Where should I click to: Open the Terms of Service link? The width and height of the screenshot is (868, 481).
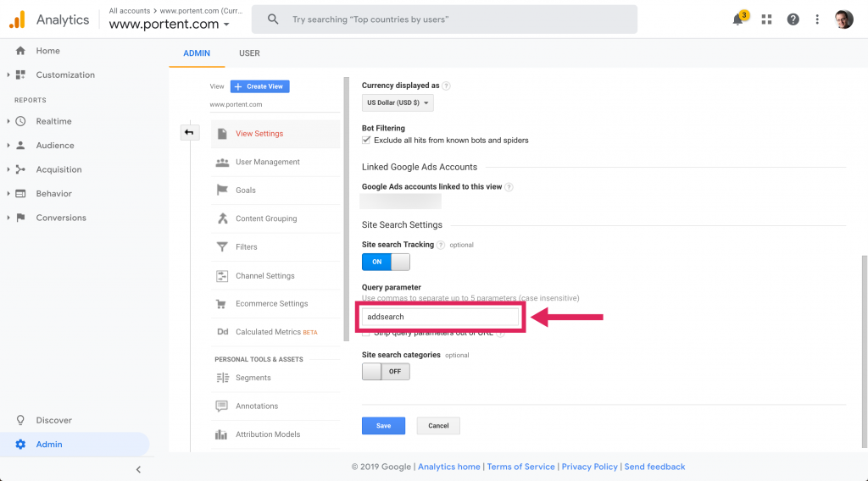tap(521, 467)
